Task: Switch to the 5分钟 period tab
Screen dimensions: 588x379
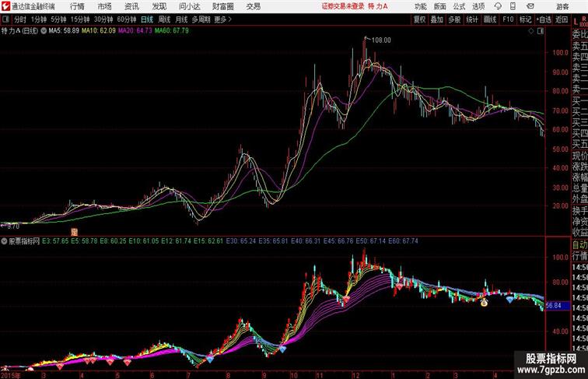Action: [x=58, y=19]
